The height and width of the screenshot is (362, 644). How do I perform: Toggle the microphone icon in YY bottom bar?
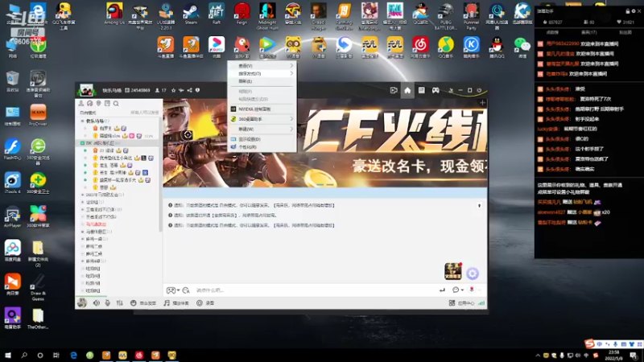pyautogui.click(x=108, y=303)
